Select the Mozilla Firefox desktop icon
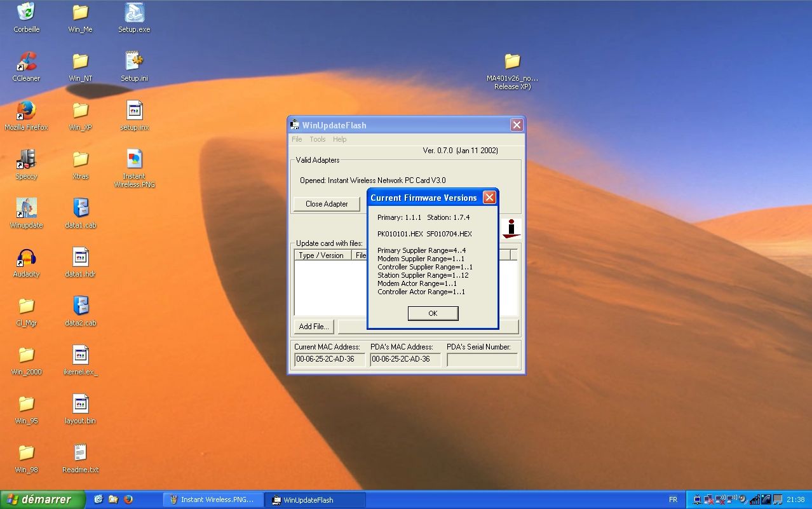The width and height of the screenshot is (812, 509). coord(26,111)
